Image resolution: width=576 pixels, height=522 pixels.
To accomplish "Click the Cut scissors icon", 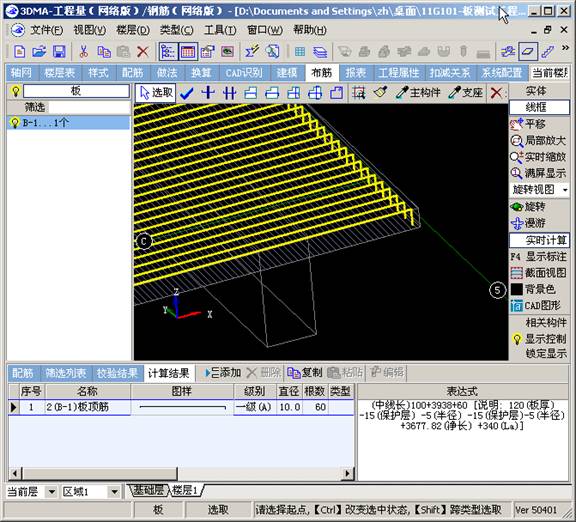I will point(84,51).
